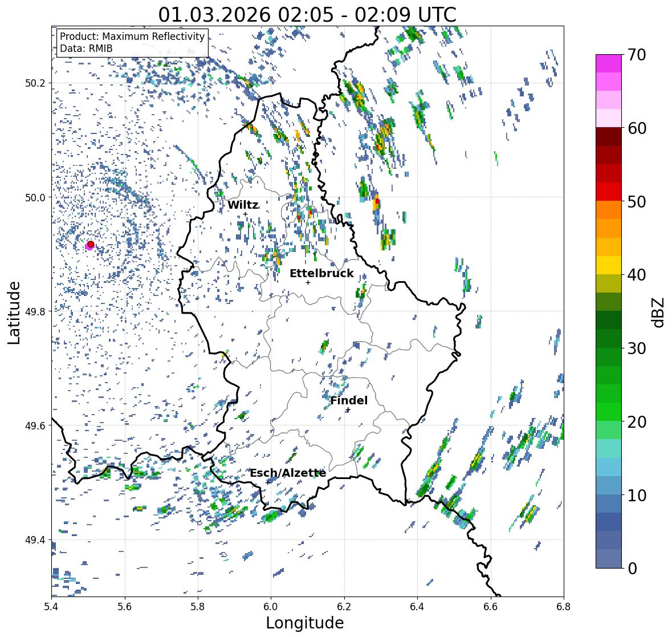Click the latitude tick label 49.8
The width and height of the screenshot is (672, 637).
tap(35, 311)
